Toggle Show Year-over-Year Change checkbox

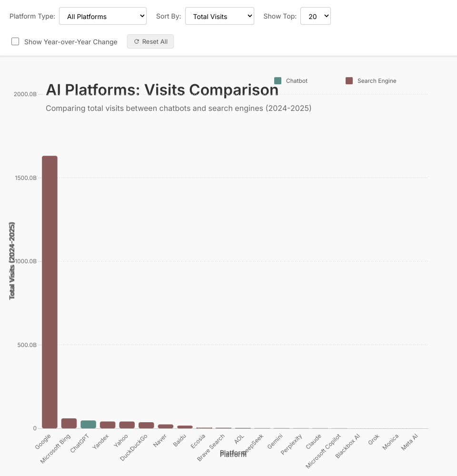[15, 41]
